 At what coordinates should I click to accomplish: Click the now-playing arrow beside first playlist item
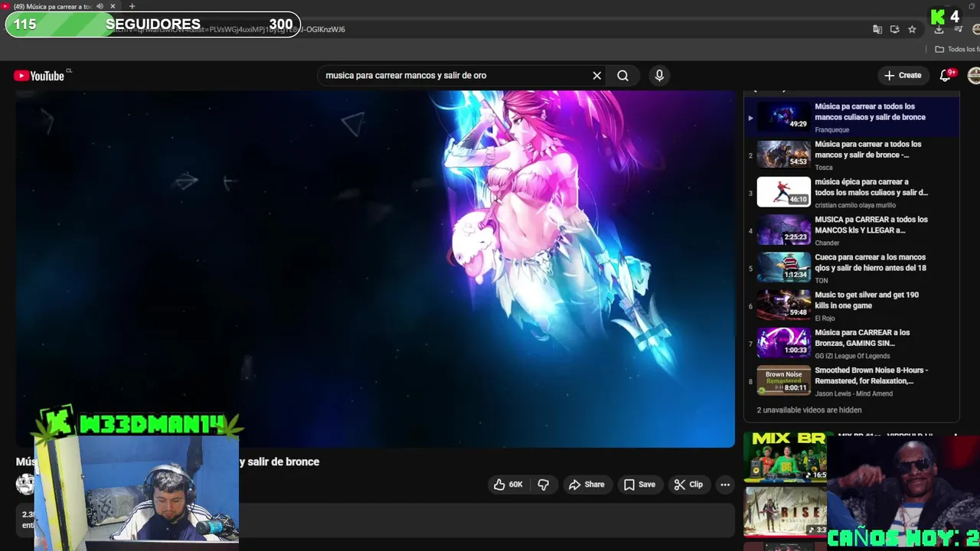750,118
